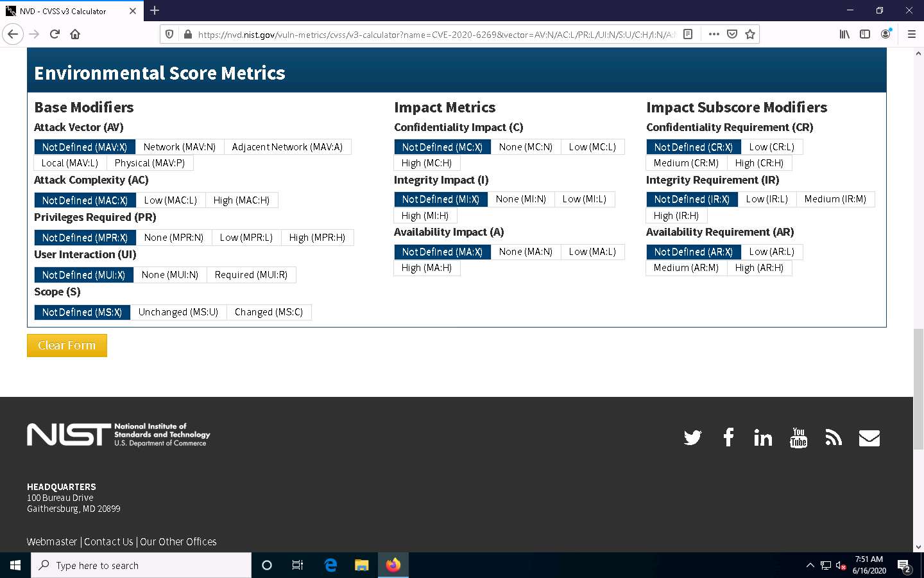Open NIST YouTube channel
Screen dimensions: 924x578
(x=798, y=437)
